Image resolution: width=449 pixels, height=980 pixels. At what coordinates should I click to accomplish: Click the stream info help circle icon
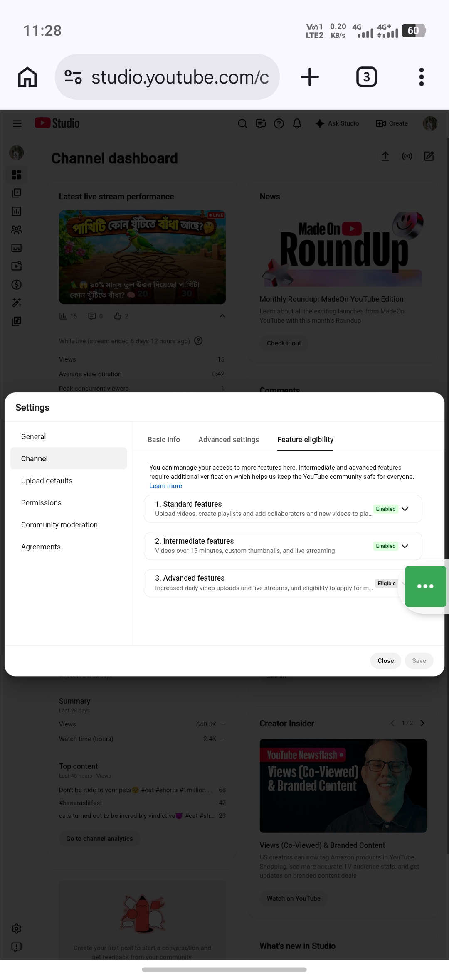tap(199, 341)
